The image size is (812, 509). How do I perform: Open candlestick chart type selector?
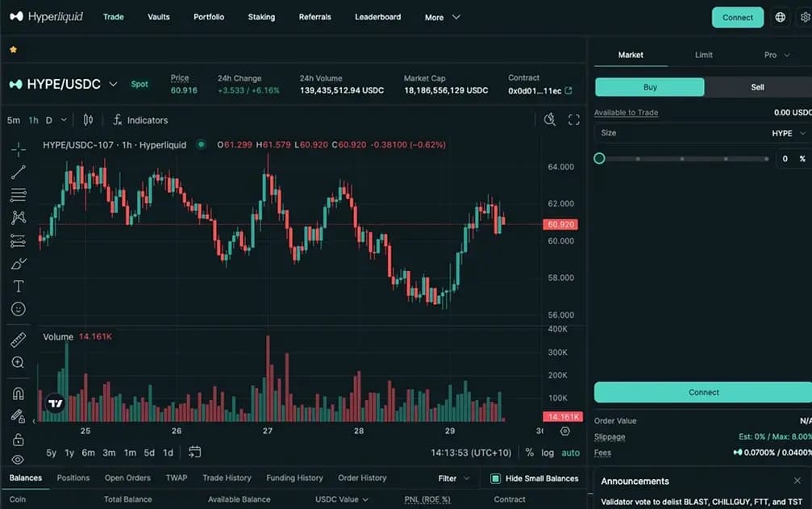88,120
